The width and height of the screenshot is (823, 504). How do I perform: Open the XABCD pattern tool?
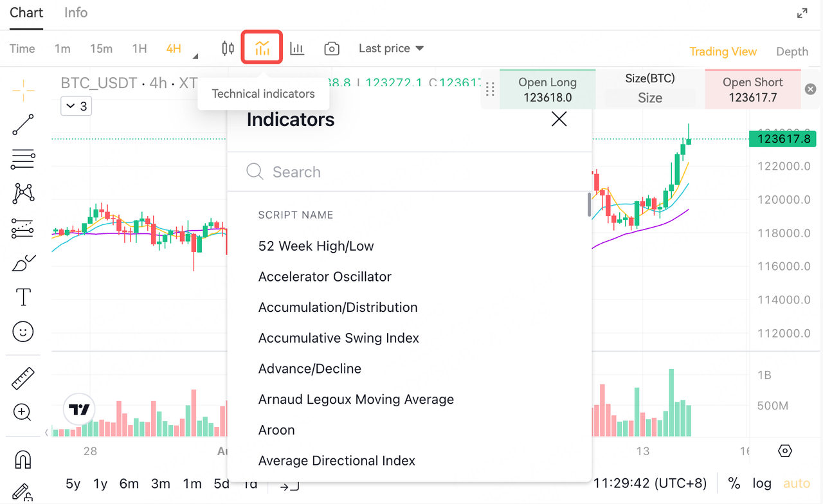[23, 194]
